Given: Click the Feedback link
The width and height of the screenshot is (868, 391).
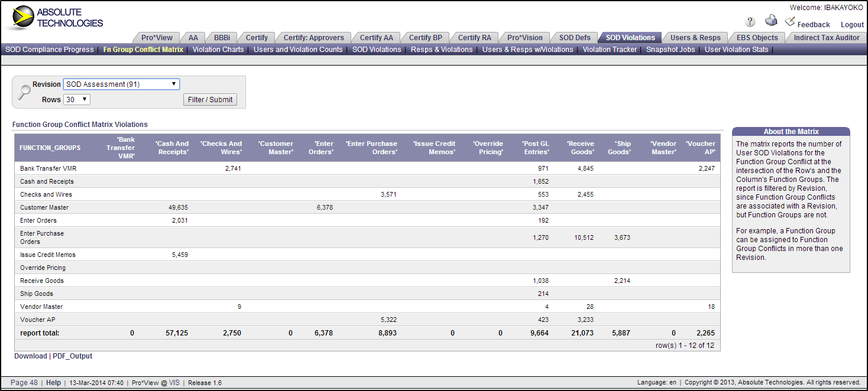Looking at the screenshot, I should 814,25.
